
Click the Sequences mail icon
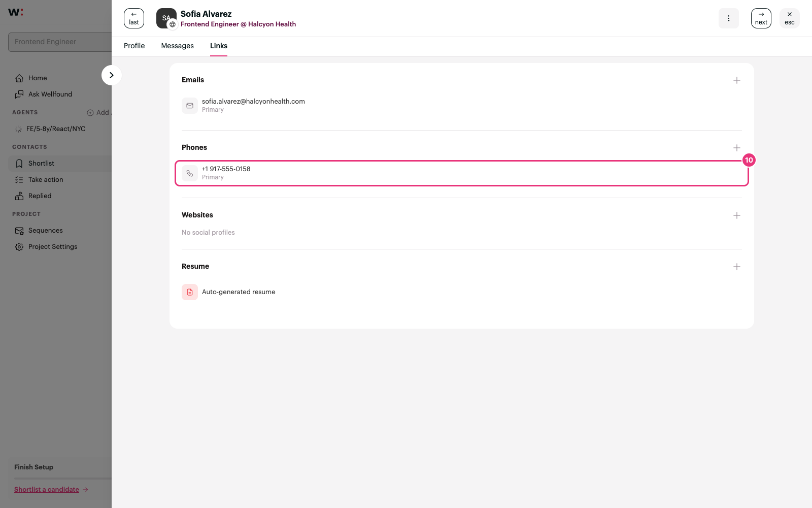(x=19, y=230)
